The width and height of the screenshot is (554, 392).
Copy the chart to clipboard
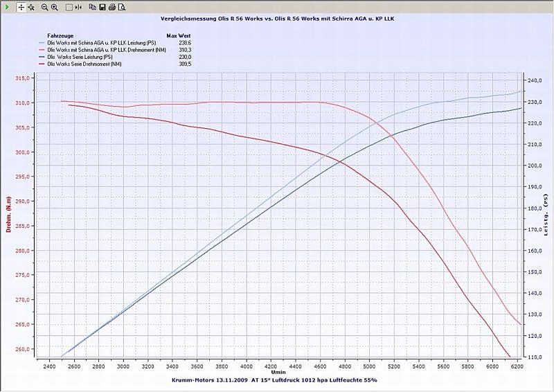click(93, 7)
